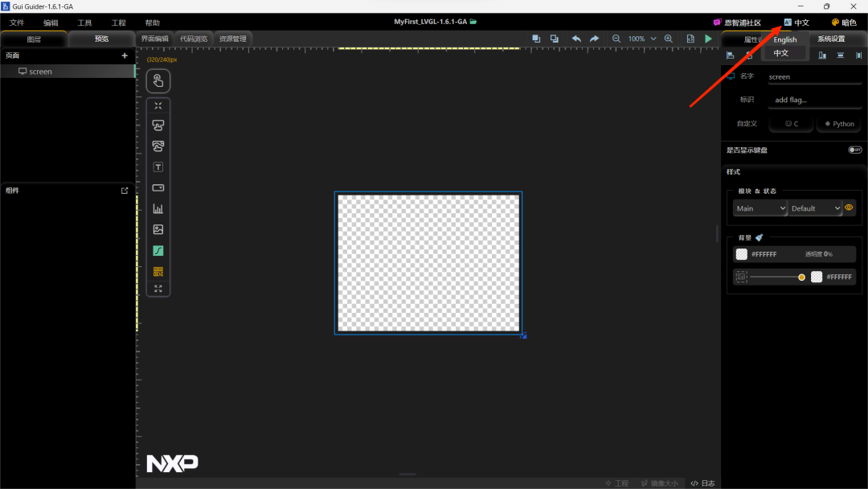Toggle the 是否显示键盘 switch
The image size is (868, 489).
point(854,150)
